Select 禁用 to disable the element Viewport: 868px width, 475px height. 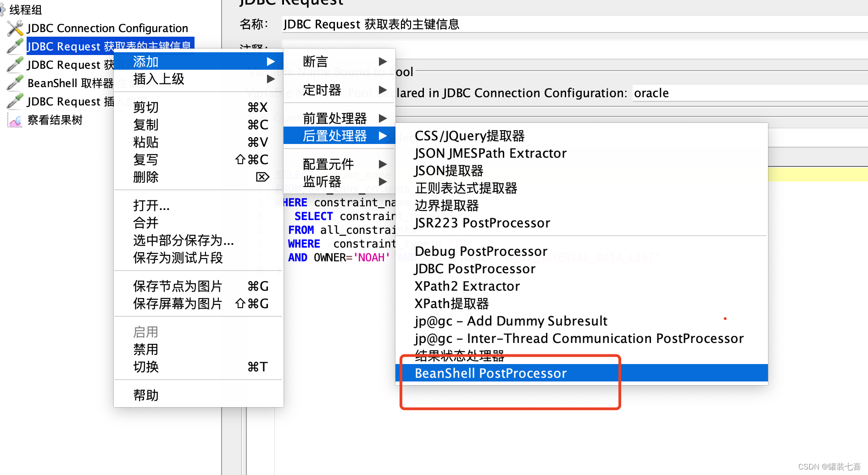199,349
